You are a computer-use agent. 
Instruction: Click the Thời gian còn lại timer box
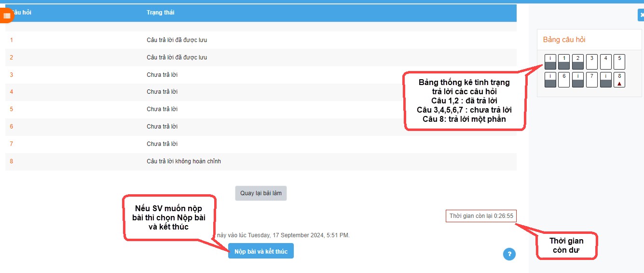(x=481, y=216)
